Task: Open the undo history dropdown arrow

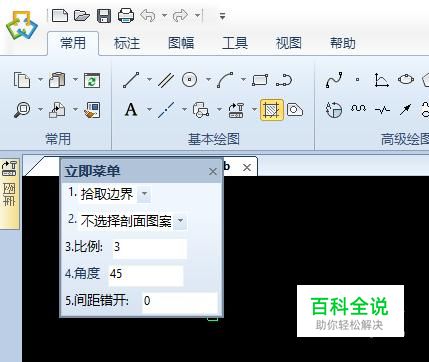Action: pos(164,15)
